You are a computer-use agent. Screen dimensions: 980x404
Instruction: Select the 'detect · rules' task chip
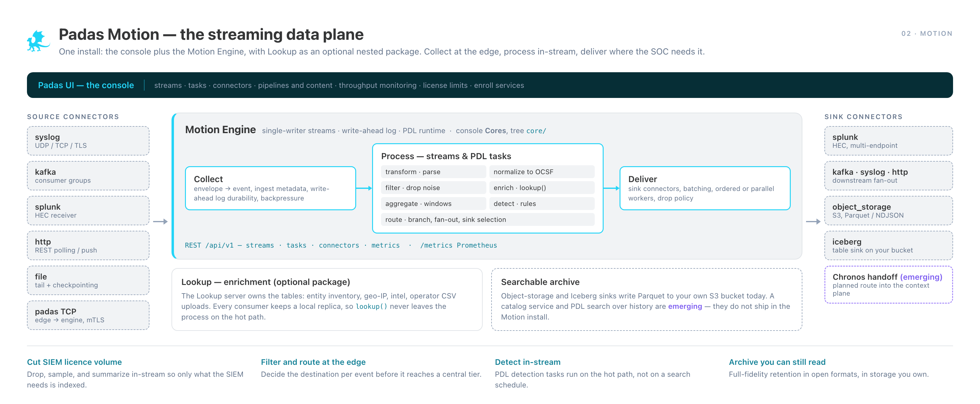click(542, 204)
